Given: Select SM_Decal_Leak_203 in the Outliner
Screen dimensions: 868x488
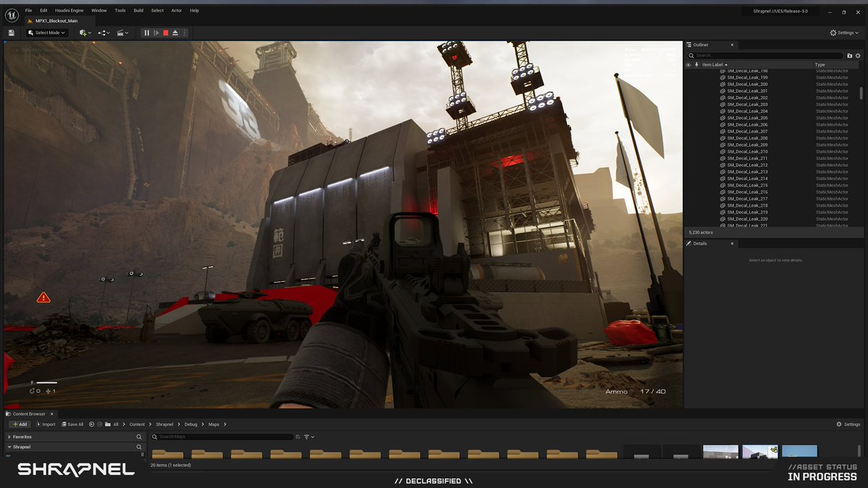Looking at the screenshot, I should 747,104.
